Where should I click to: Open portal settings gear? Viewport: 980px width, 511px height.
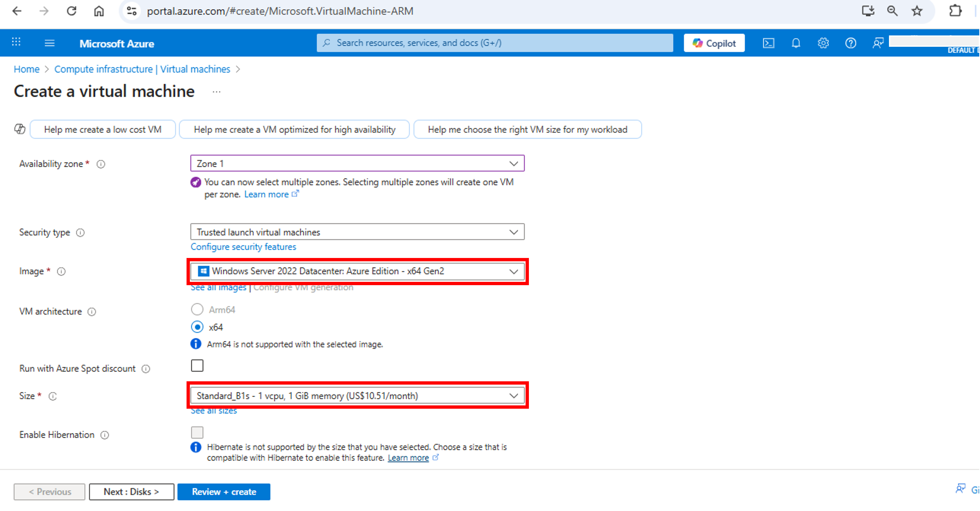[823, 43]
